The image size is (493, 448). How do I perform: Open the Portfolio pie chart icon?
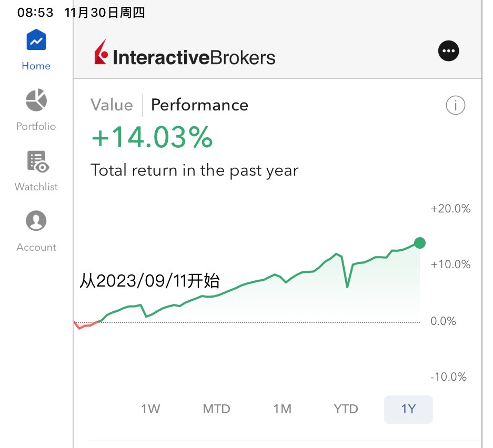(x=36, y=100)
